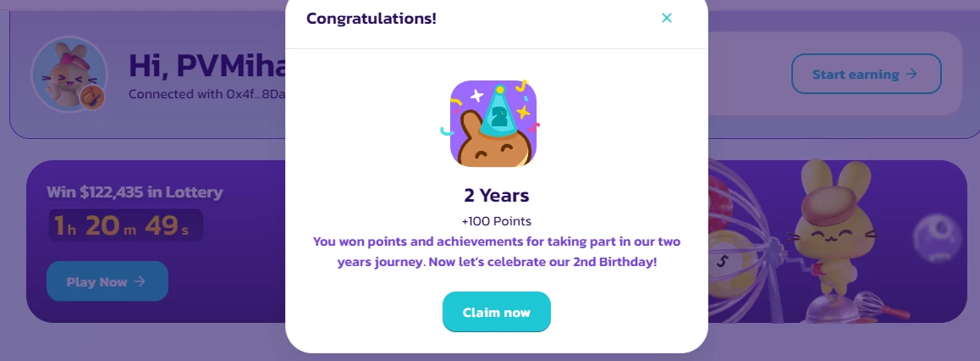Click the Start earning button
The image size is (980, 361).
[867, 74]
